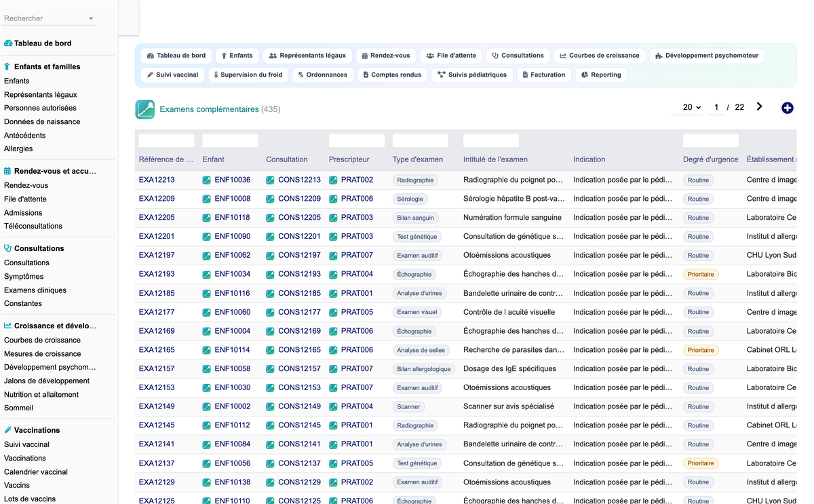Click the icon beside ENF10112

tap(207, 426)
